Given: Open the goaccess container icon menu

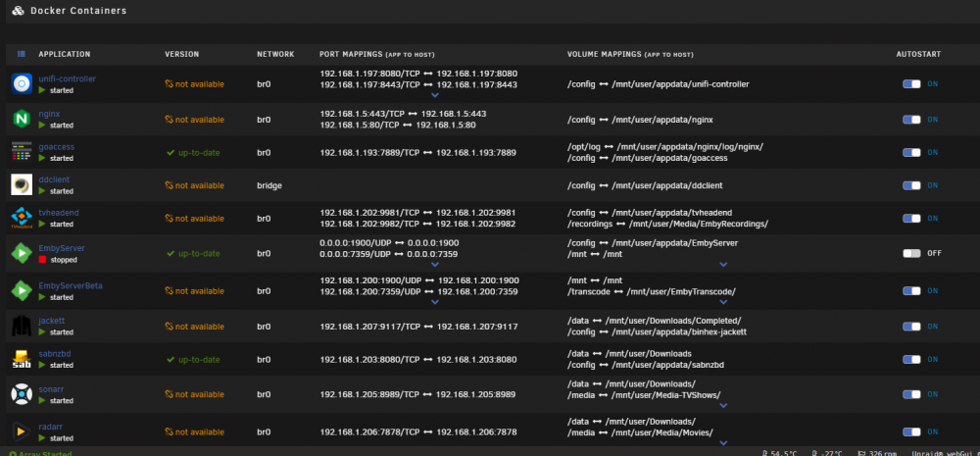Looking at the screenshot, I should pyautogui.click(x=22, y=152).
